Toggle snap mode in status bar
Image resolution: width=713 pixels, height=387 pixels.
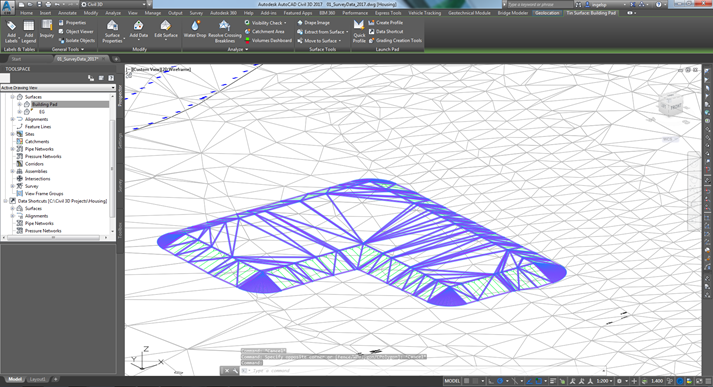click(x=476, y=381)
